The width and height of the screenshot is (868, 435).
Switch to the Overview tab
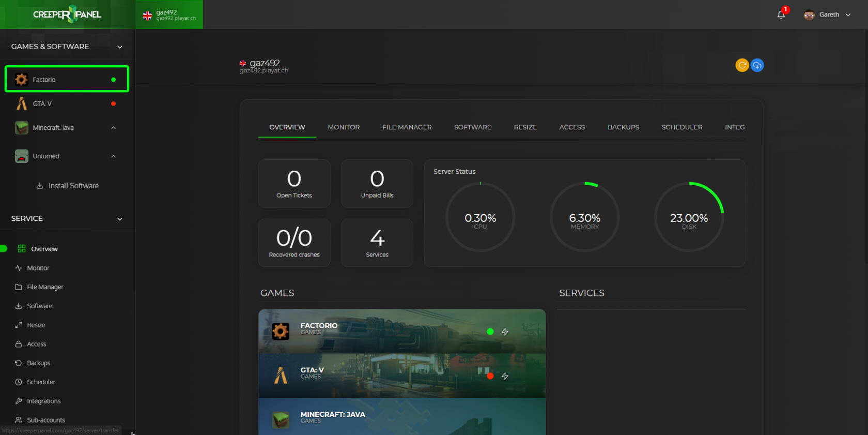click(x=287, y=127)
